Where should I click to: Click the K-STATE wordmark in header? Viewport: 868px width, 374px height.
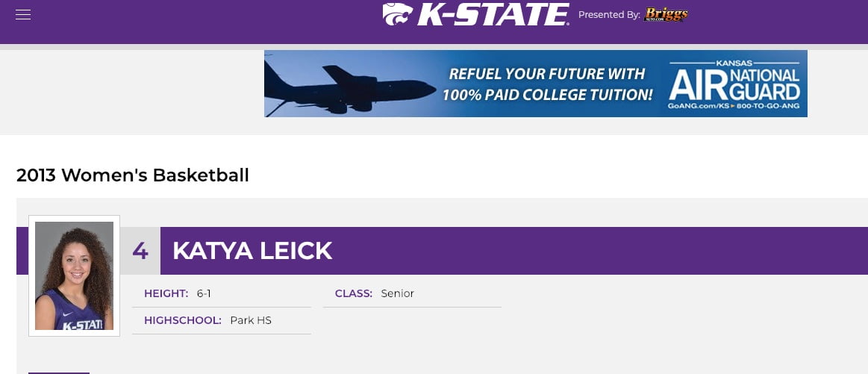(x=493, y=14)
